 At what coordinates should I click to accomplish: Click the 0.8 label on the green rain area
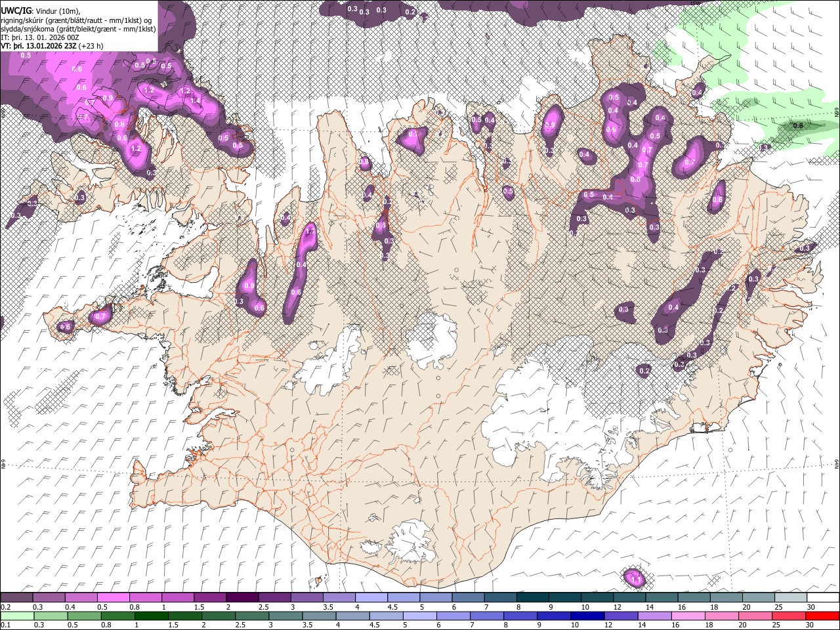click(798, 125)
